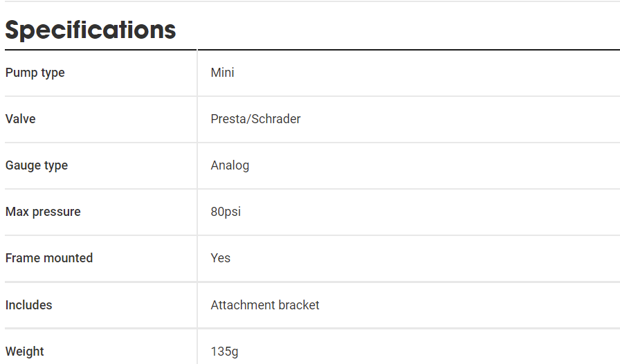Select the Valve row label
The image size is (620, 364).
coord(21,119)
